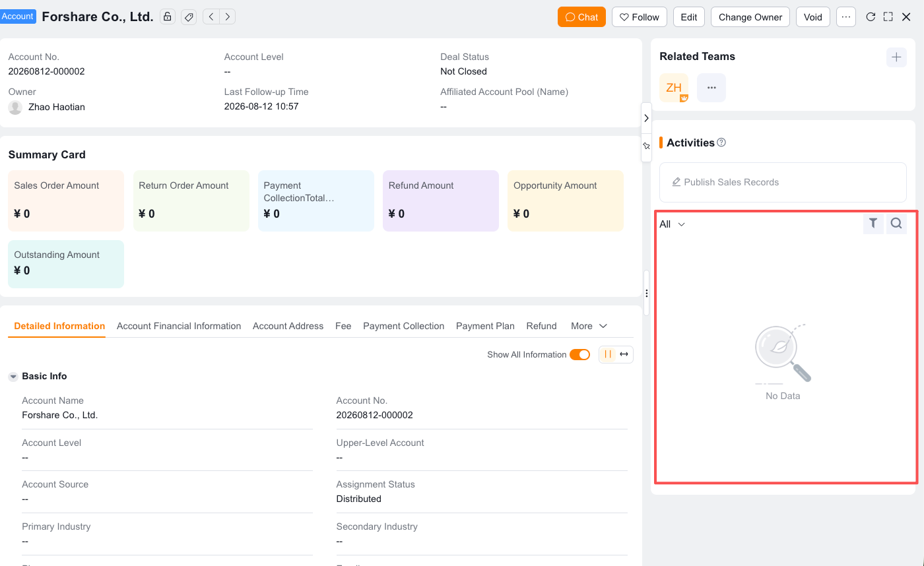This screenshot has width=924, height=566.
Task: Switch to wide layout toggle
Action: coord(624,354)
